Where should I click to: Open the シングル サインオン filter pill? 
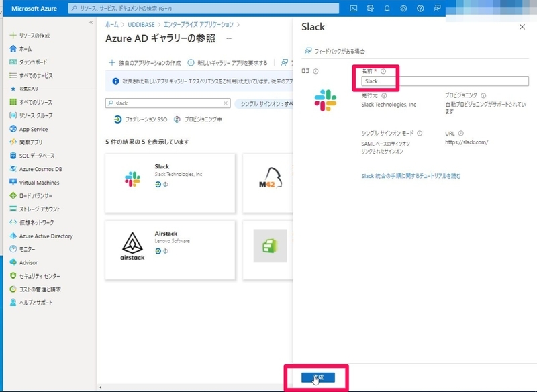click(x=264, y=104)
